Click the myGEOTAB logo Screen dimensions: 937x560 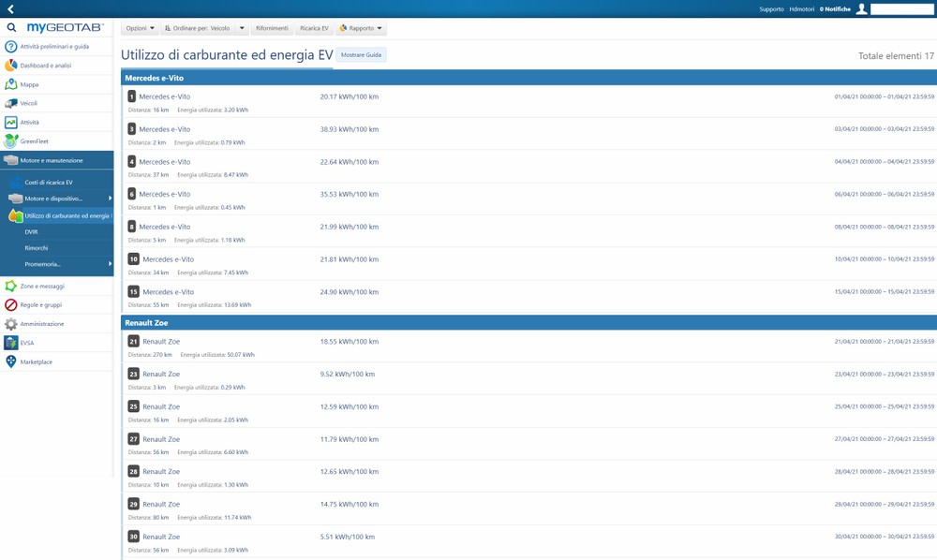tap(66, 27)
